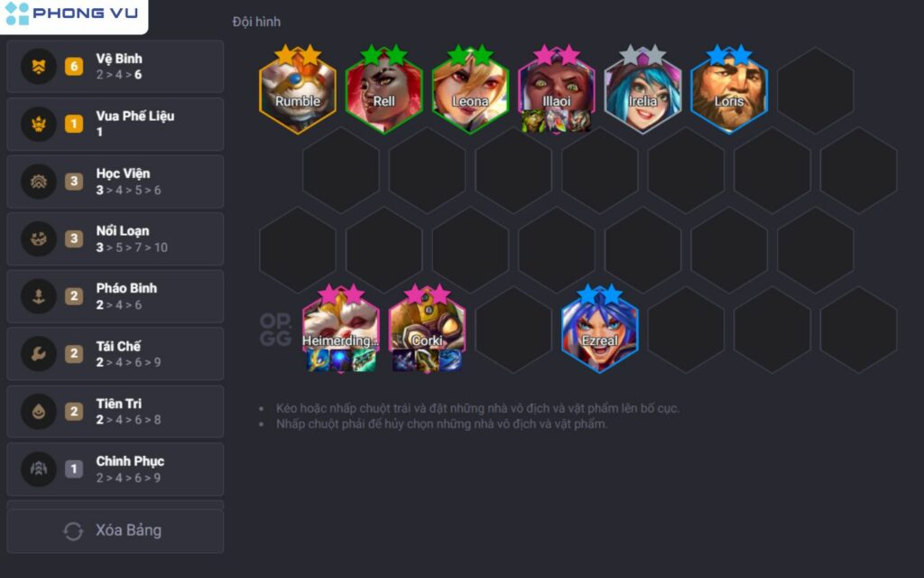
Task: Click the Vua Phế Liệu trait icon
Action: coord(39,124)
